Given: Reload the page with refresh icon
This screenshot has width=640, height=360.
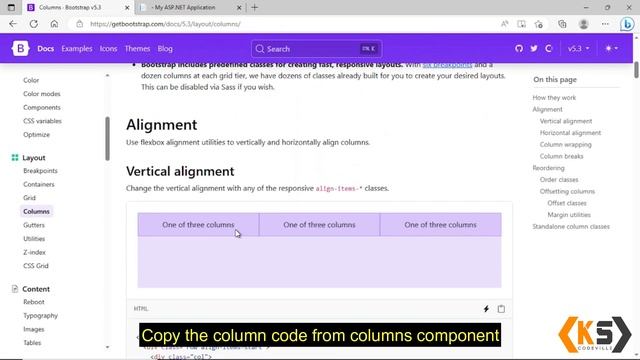Looking at the screenshot, I should coord(33,24).
